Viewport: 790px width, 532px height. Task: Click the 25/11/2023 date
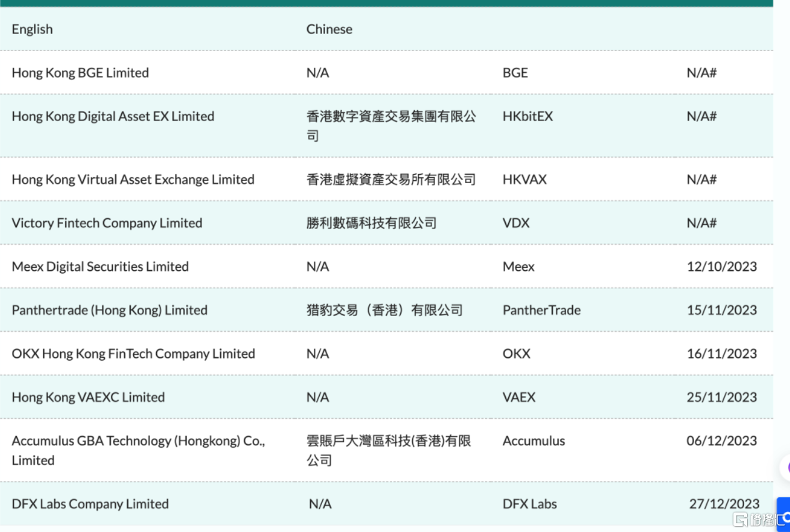pos(722,397)
